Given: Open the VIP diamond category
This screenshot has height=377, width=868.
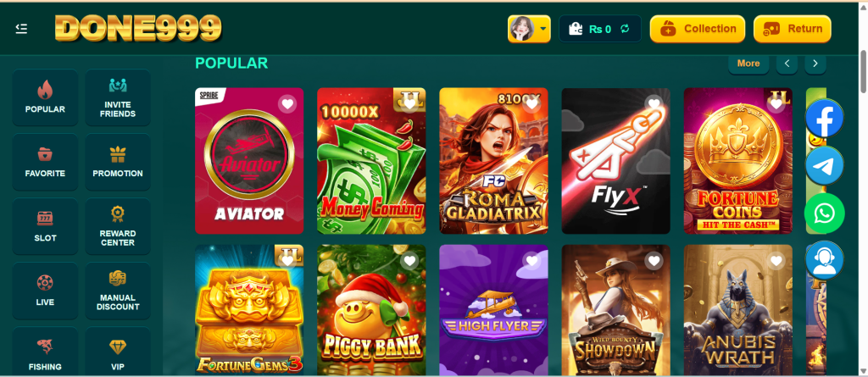Looking at the screenshot, I should point(117,352).
